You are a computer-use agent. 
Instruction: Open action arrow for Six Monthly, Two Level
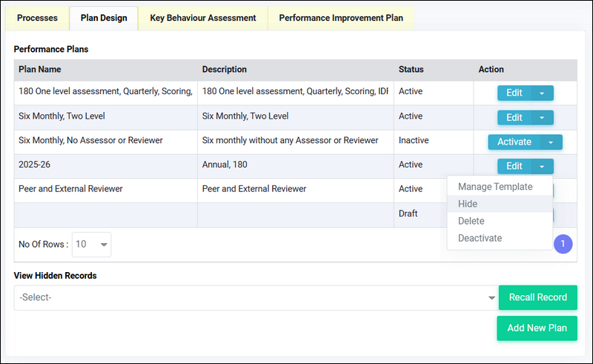pyautogui.click(x=542, y=118)
